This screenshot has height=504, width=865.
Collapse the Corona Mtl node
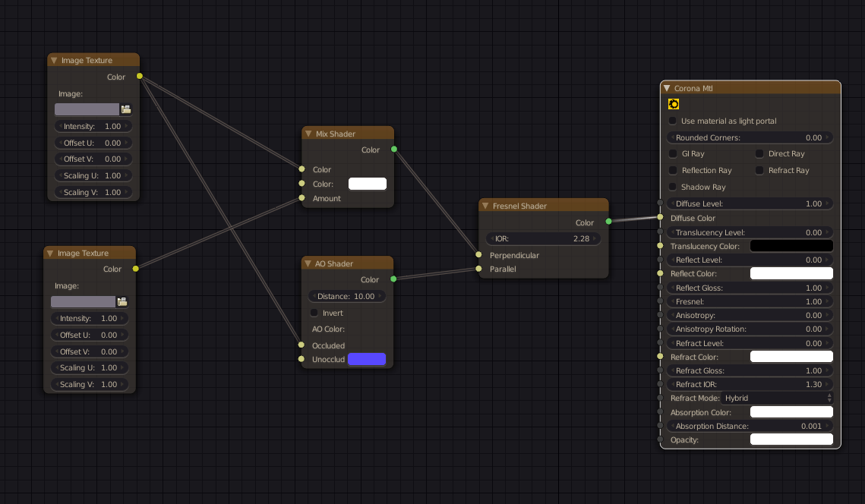pos(667,88)
